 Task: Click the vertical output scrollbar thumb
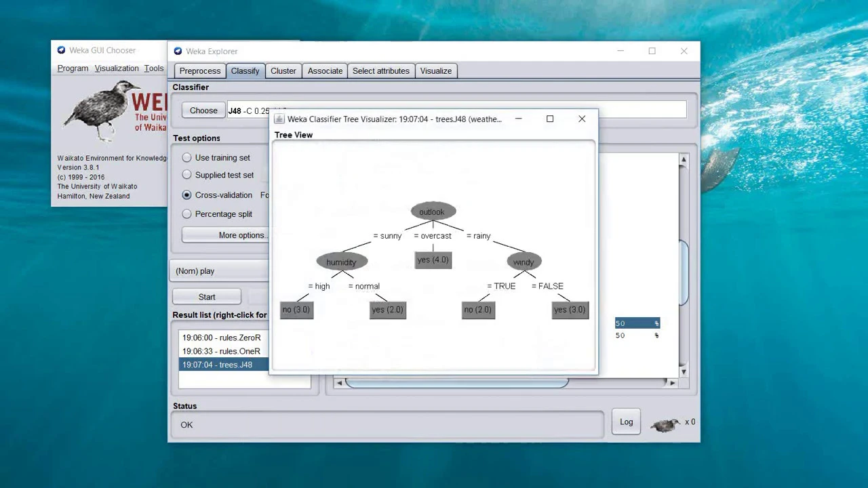coord(684,272)
